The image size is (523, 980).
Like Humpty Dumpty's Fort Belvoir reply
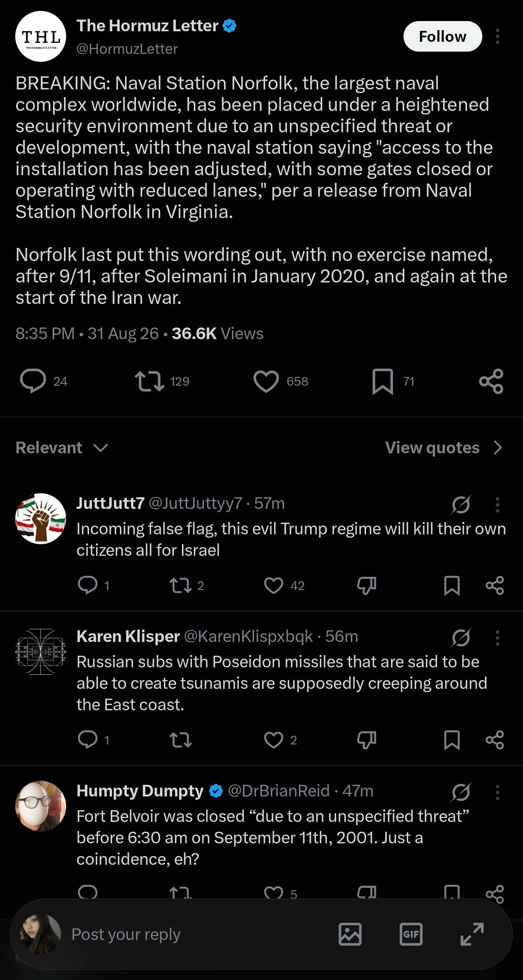[x=273, y=892]
